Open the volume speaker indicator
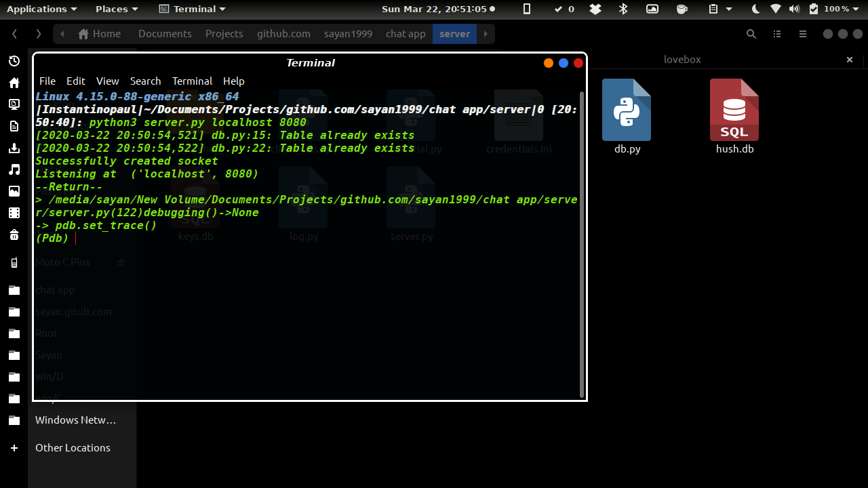Viewport: 868px width, 488px height. click(x=795, y=9)
